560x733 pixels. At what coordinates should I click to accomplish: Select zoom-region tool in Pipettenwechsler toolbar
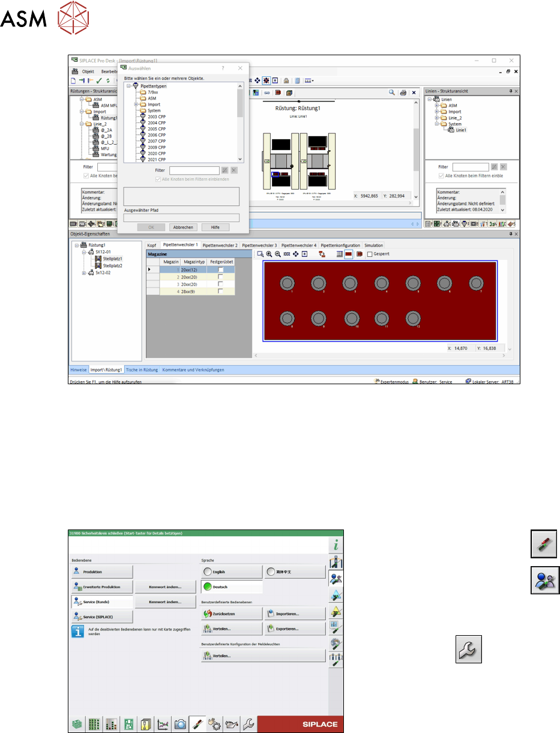coord(260,254)
